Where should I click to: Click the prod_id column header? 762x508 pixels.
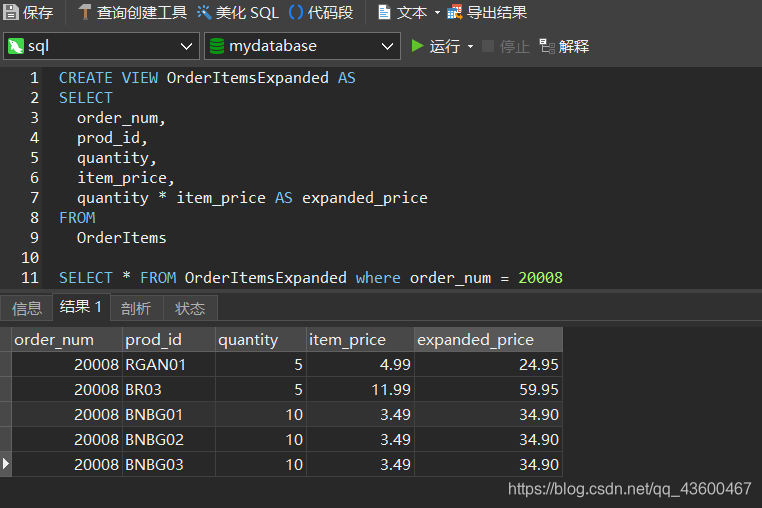click(x=169, y=339)
